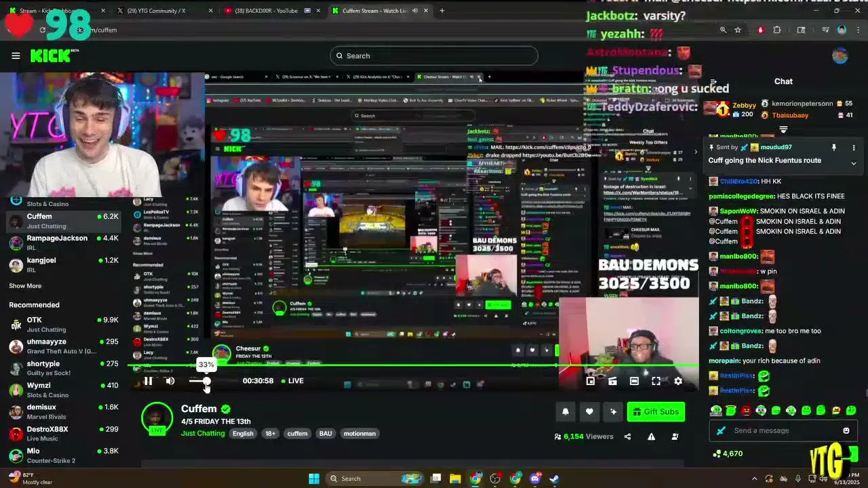Open the browser zoom magnifier icon
The height and width of the screenshot is (488, 868).
click(x=723, y=30)
